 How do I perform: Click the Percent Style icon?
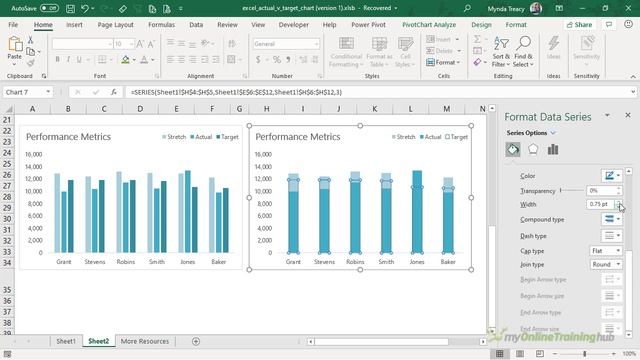pyautogui.click(x=277, y=60)
